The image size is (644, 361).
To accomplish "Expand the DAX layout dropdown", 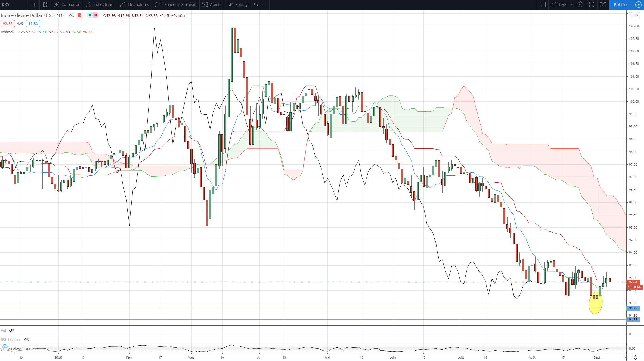I will click(571, 4).
